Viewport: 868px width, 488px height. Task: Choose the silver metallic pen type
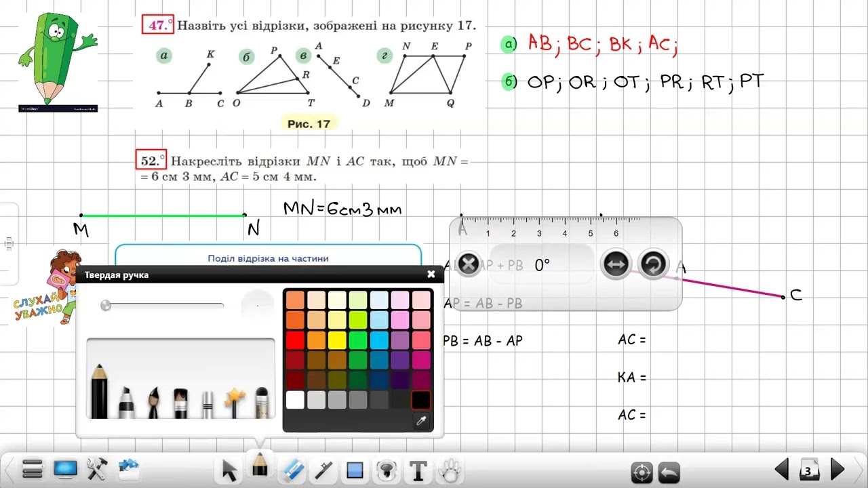pos(208,403)
